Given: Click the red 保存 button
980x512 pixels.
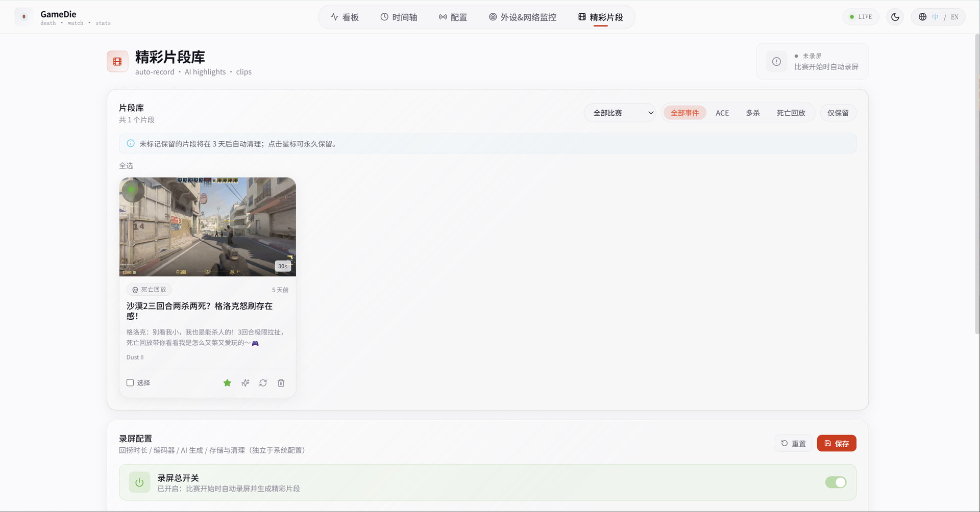Looking at the screenshot, I should (837, 443).
